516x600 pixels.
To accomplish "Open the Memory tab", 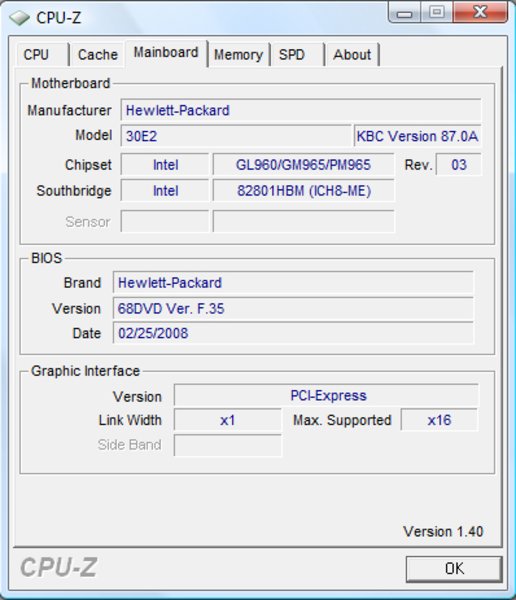I will point(239,55).
